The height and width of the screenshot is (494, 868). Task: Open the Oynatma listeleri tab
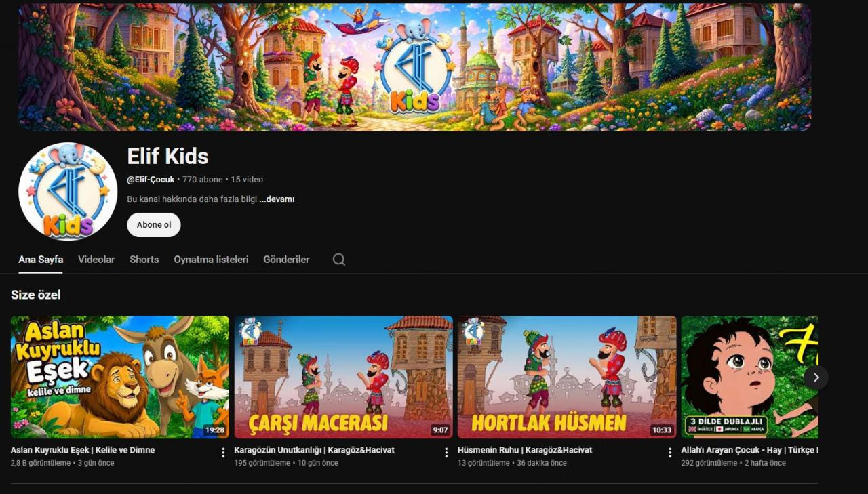coord(211,260)
